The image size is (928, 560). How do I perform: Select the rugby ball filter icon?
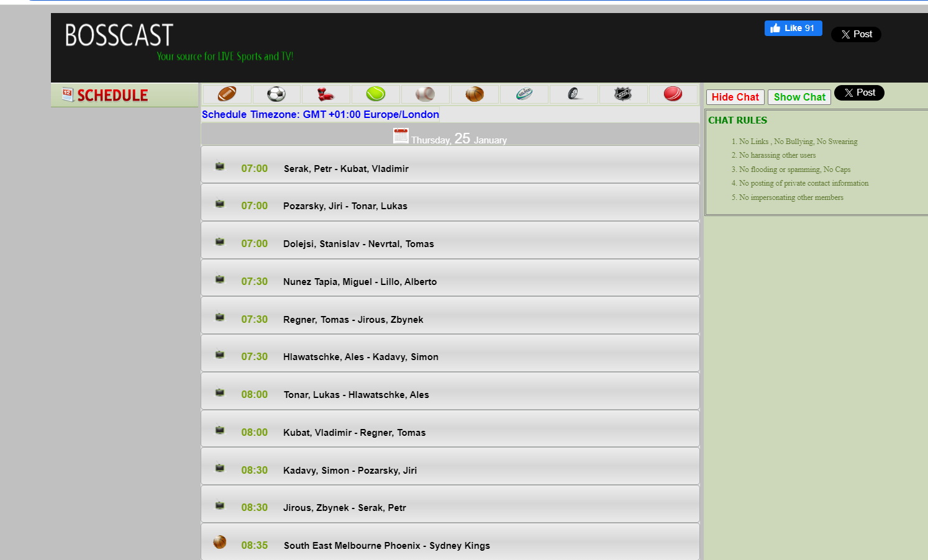click(524, 94)
